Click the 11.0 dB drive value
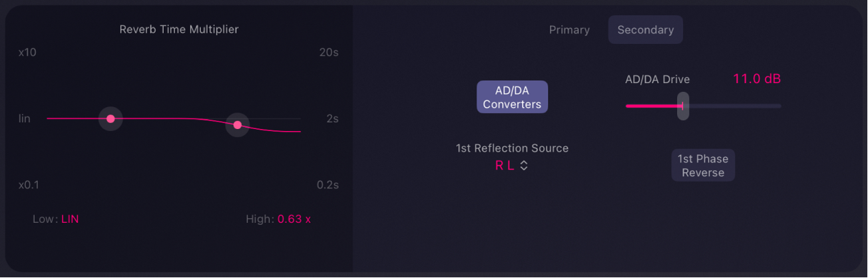 coord(756,79)
